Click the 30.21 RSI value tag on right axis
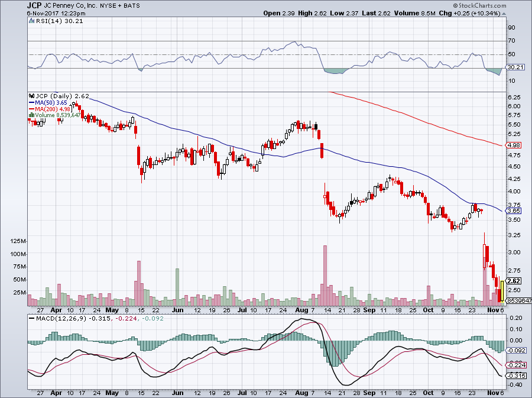 (514, 67)
